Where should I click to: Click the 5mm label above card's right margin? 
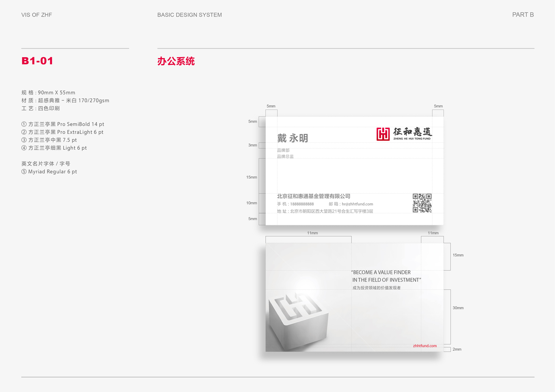[438, 106]
